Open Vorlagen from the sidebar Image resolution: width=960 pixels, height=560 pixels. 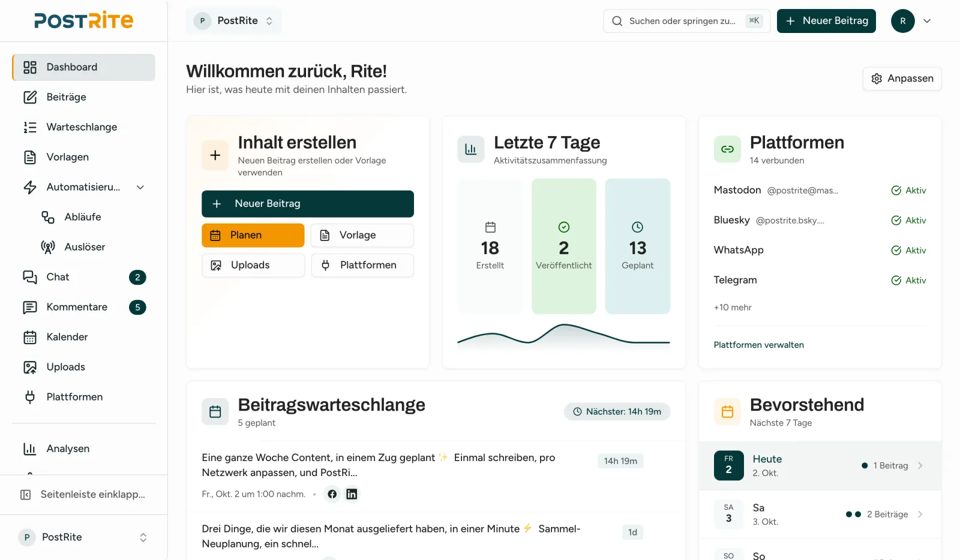pos(83,157)
